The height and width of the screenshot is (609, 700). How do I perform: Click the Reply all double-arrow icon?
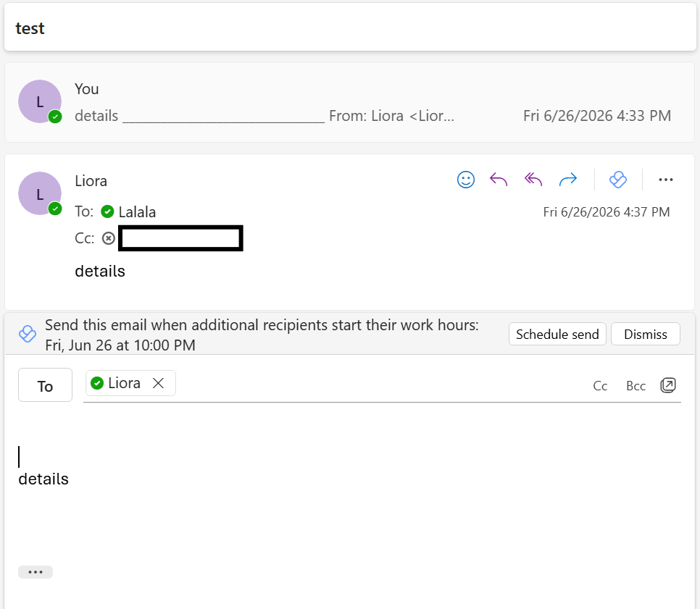[x=533, y=180]
